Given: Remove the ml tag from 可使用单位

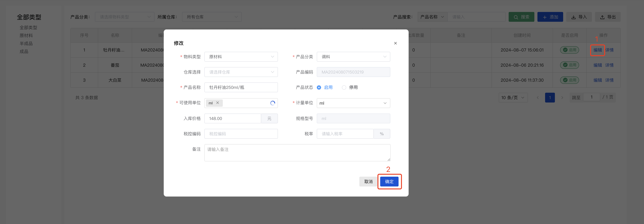Looking at the screenshot, I should point(218,103).
